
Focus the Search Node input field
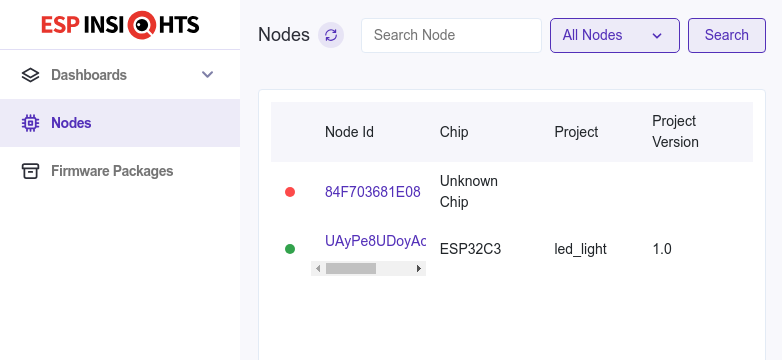click(451, 35)
